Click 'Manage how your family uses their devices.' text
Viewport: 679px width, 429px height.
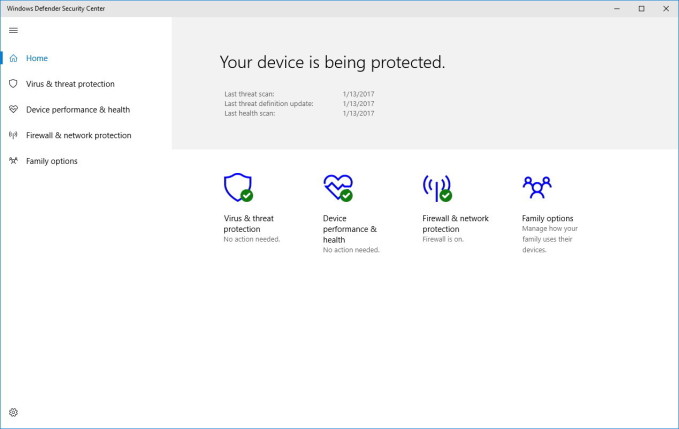tap(550, 239)
